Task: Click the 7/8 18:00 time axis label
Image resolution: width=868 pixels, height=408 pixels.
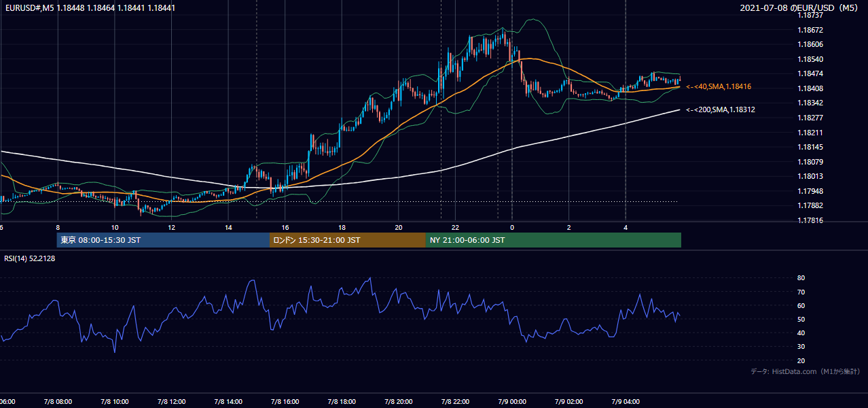Action: pyautogui.click(x=342, y=401)
